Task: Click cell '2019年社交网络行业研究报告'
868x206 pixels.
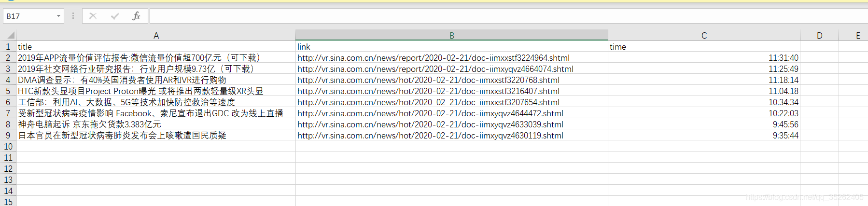Action: pyautogui.click(x=156, y=69)
